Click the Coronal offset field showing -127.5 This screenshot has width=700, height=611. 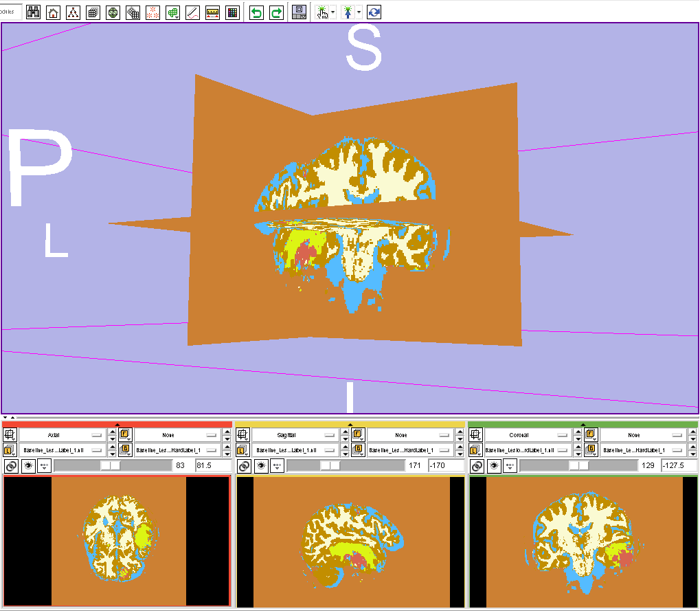coord(677,466)
